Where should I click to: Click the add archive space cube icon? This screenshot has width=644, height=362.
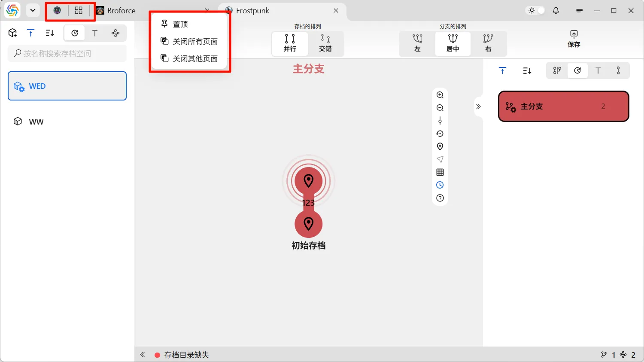[13, 33]
